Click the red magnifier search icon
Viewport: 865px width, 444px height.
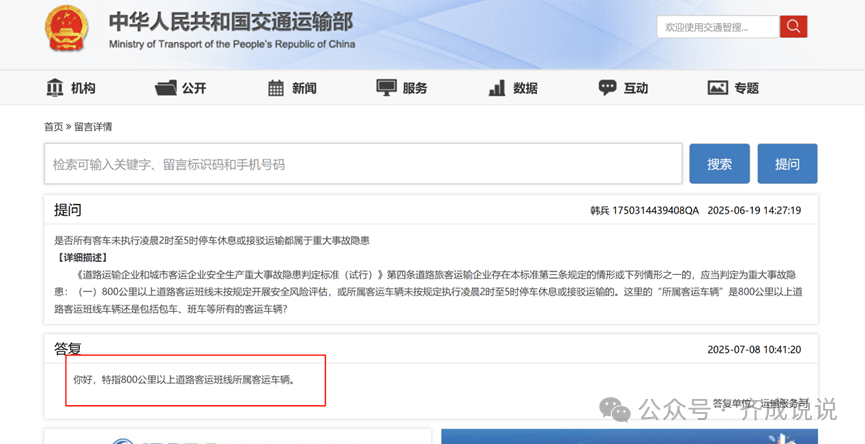(x=793, y=27)
